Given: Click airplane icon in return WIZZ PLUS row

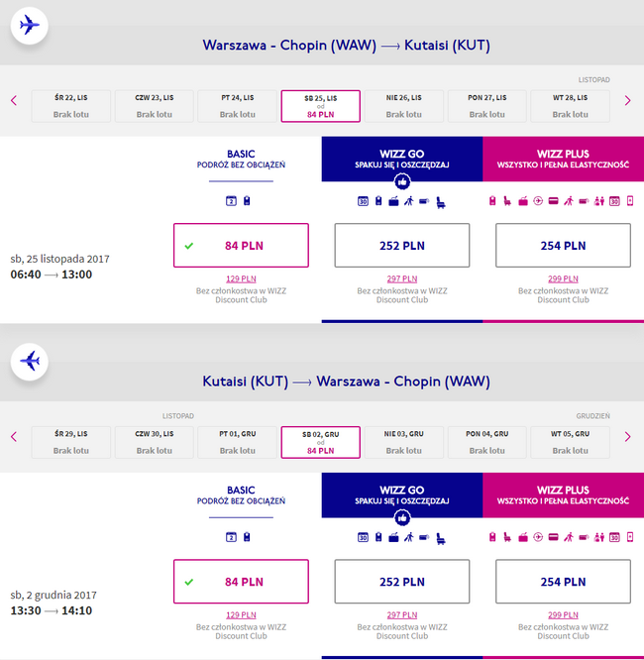Looking at the screenshot, I should [x=538, y=539].
